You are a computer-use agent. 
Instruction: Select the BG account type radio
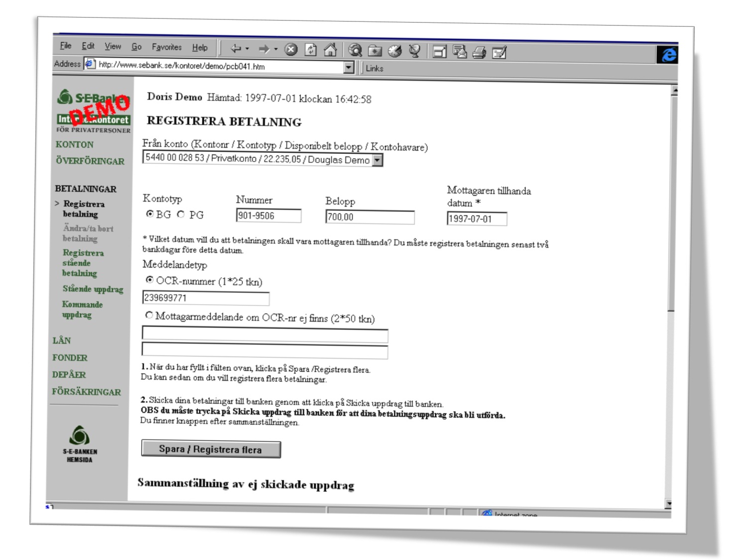(x=149, y=214)
